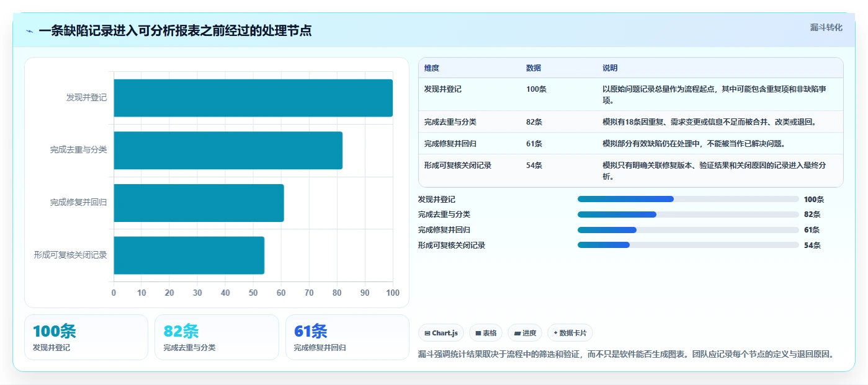Open the 82条 完成去重与分类 stat card
The image size is (868, 385).
pyautogui.click(x=217, y=337)
